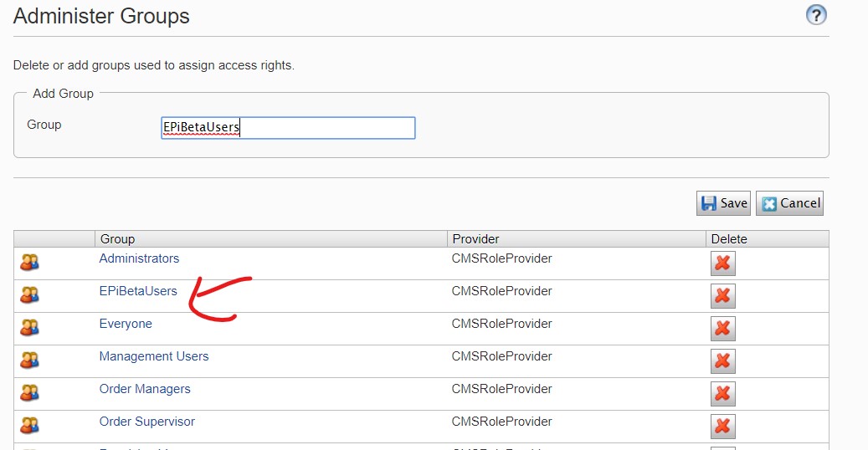Screen dimensions: 868x450
Task: Open the EPiBetaUsers group link
Action: coord(138,291)
